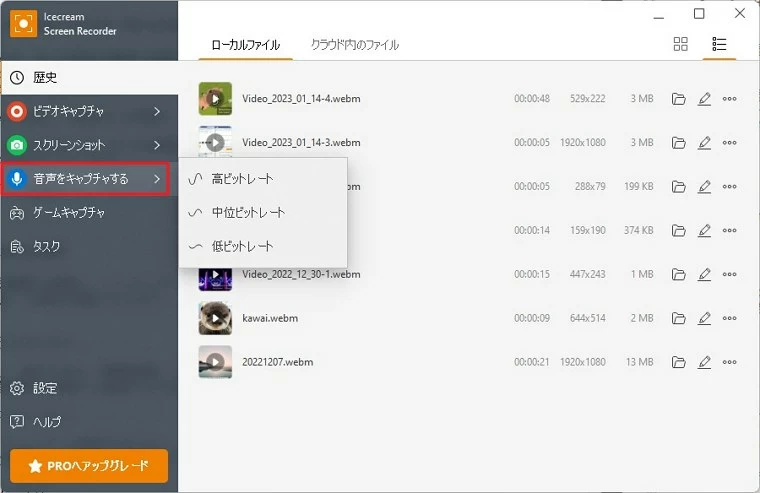Select the ローカルファイル tab
The width and height of the screenshot is (760, 493).
[x=245, y=45]
